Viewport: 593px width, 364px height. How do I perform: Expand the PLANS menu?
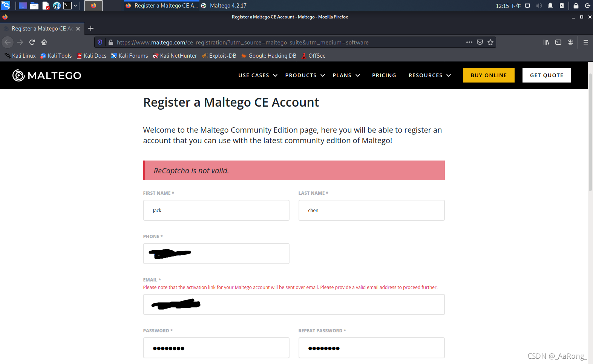click(x=346, y=75)
